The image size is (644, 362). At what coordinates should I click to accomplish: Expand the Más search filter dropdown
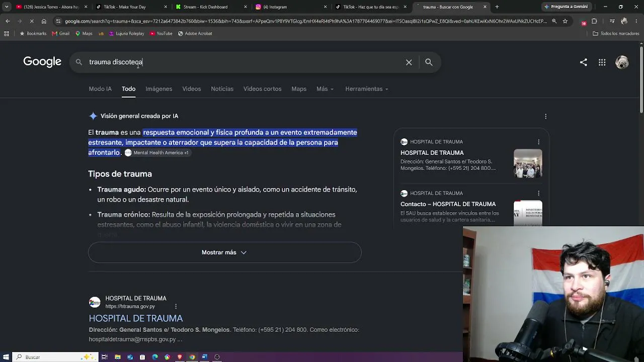click(325, 89)
